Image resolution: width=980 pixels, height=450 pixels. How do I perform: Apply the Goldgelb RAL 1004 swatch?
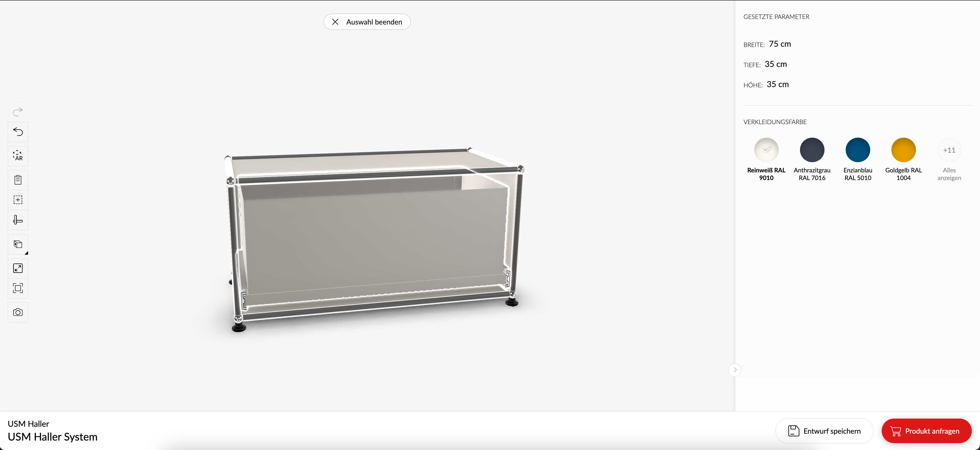pos(903,150)
